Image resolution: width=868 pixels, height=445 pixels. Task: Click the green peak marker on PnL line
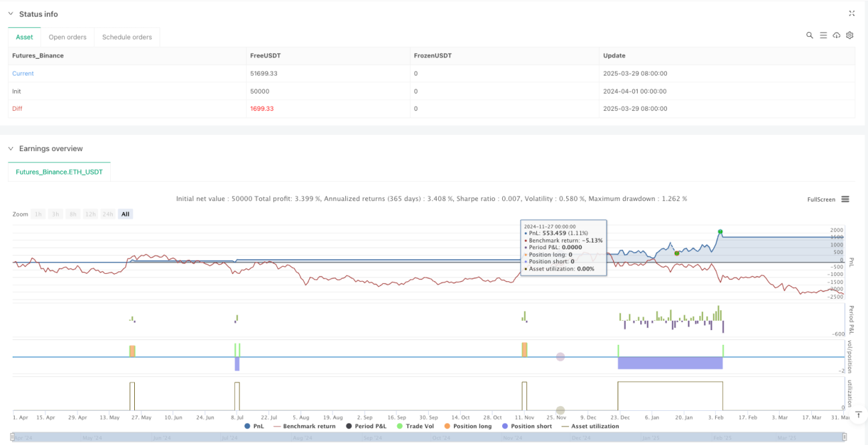click(720, 232)
